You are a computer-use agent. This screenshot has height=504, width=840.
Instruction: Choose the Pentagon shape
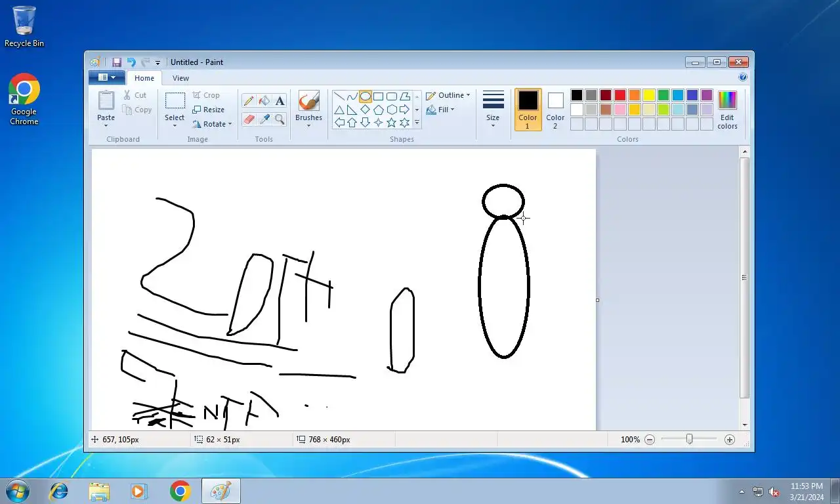pos(379,110)
